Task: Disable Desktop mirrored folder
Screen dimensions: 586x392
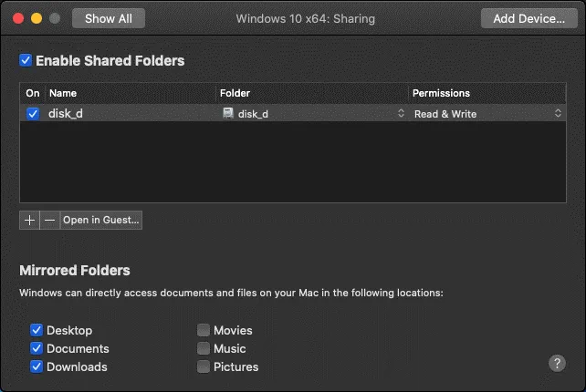Action: [37, 330]
